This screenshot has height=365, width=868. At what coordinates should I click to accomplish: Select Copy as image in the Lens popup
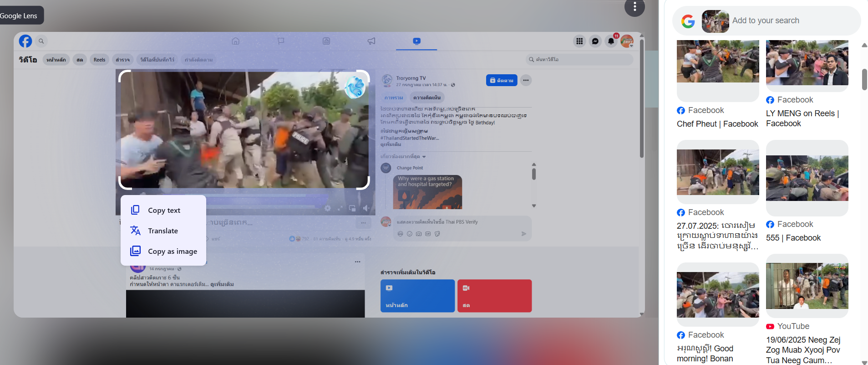pyautogui.click(x=163, y=251)
